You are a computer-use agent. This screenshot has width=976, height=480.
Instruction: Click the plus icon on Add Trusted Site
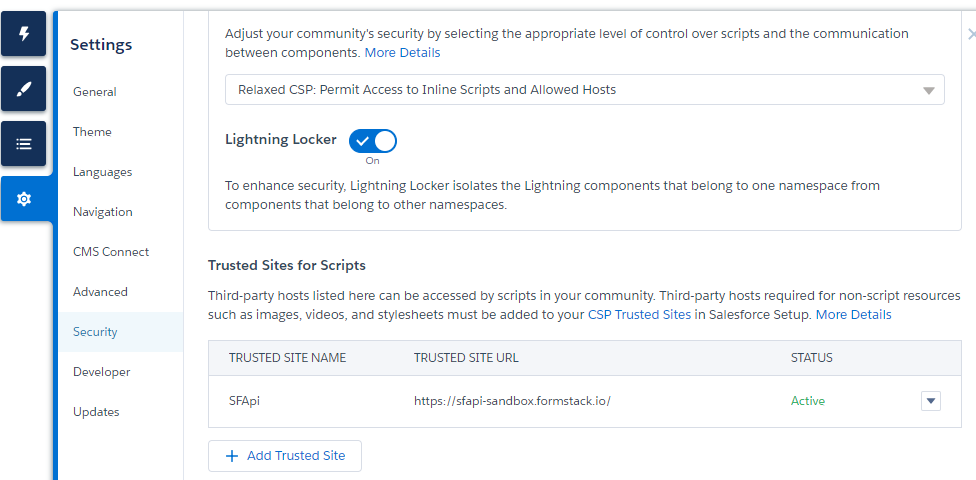232,456
